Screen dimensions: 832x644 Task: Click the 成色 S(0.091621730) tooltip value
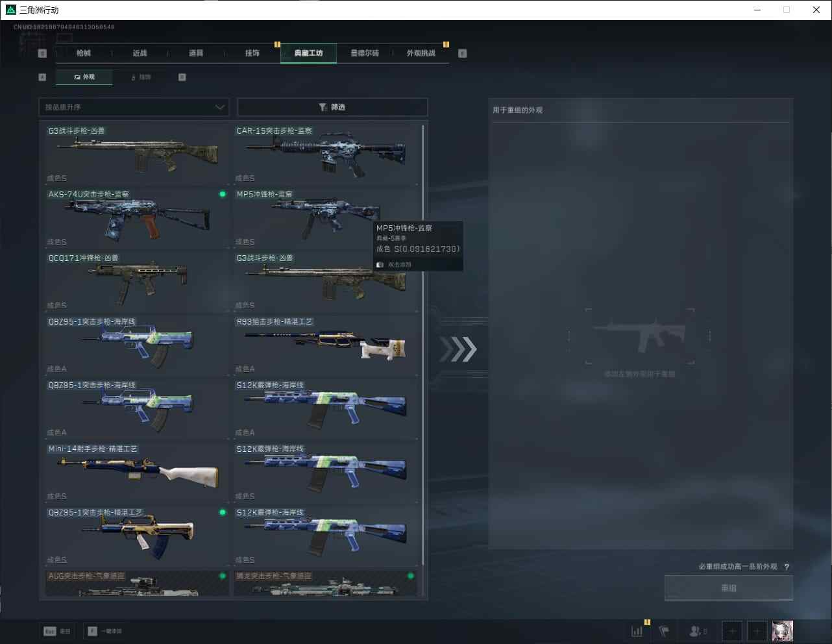tap(418, 249)
